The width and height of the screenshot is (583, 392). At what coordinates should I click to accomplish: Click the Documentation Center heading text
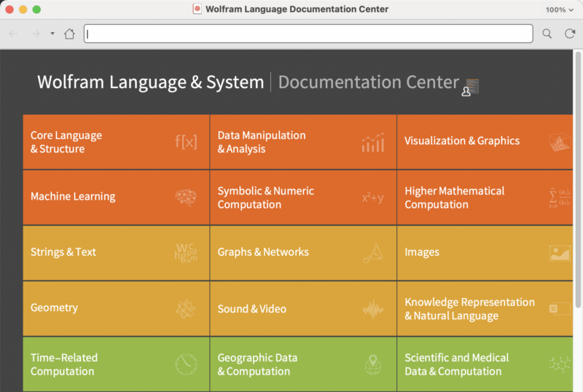point(369,82)
